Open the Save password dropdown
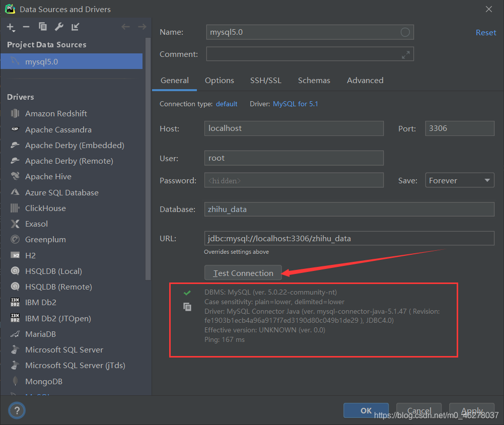 point(460,180)
